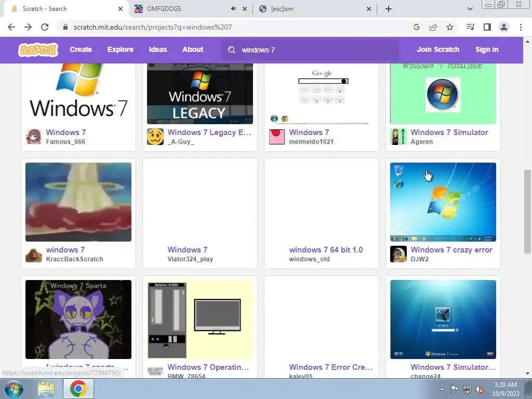Click the Scratch logo in header

38,49
